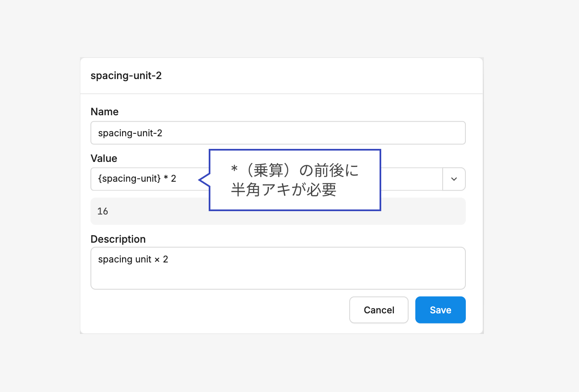
Task: Place cursor in {spacing-unit} * 2 text
Action: [137, 179]
